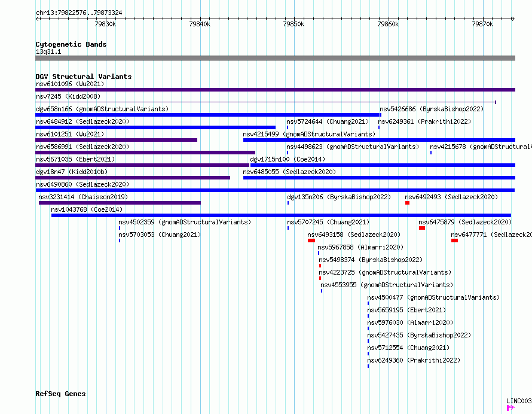Open nsv6485055 (Sedlazeck2020) label
Viewport: 532px width, 414px height.
click(289, 172)
